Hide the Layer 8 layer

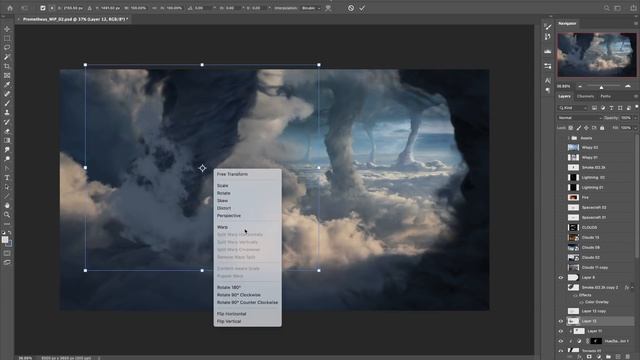(x=561, y=278)
